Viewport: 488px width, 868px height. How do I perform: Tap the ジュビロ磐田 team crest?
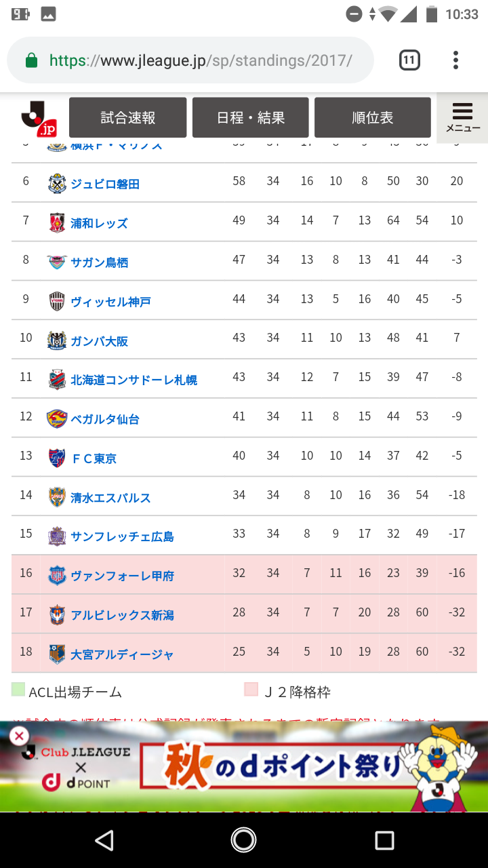pos(57,184)
